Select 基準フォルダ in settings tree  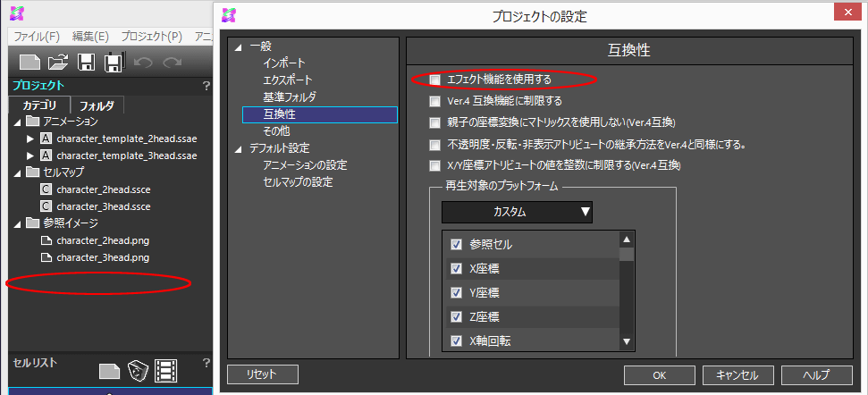[290, 97]
